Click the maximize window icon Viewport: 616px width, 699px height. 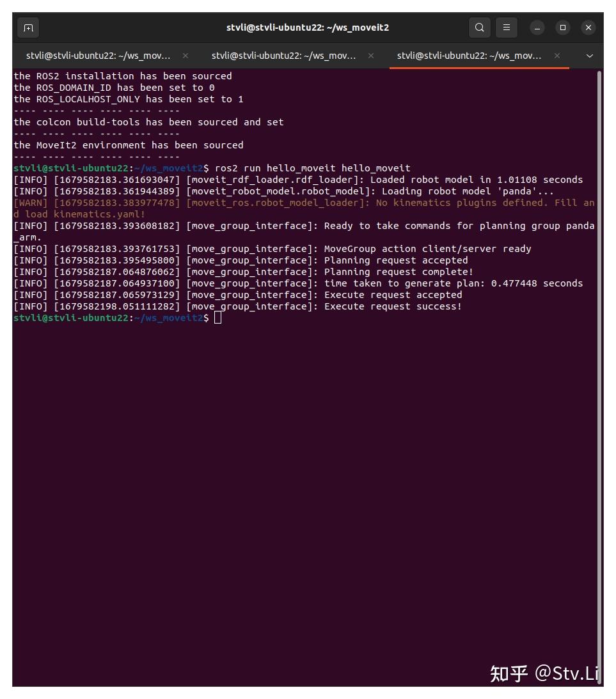(564, 27)
